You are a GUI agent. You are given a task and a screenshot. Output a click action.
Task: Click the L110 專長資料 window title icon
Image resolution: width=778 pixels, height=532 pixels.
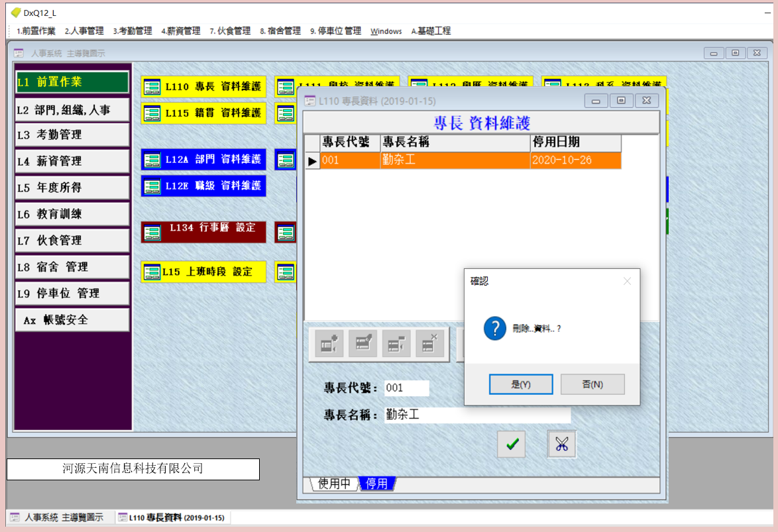pyautogui.click(x=310, y=101)
